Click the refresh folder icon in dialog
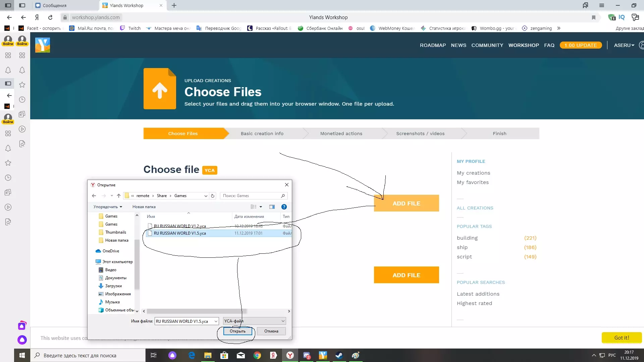The width and height of the screenshot is (644, 362). [x=212, y=196]
